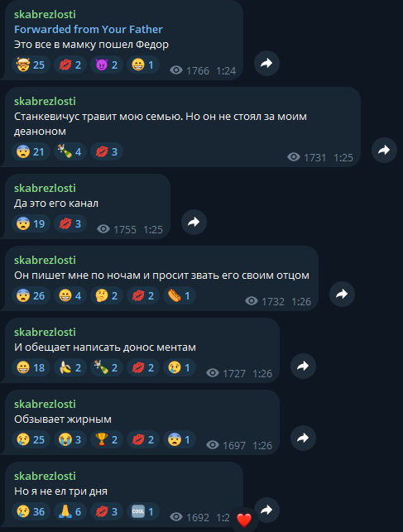This screenshot has height=532, width=403.
Task: Toggle thinking face reaction with count 2
Action: coord(107,295)
